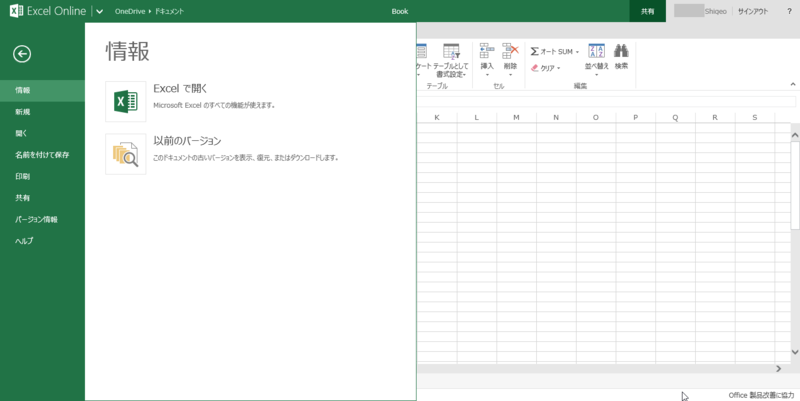Click the 以前のバージョン icon tile
The height and width of the screenshot is (401, 800).
pyautogui.click(x=126, y=154)
